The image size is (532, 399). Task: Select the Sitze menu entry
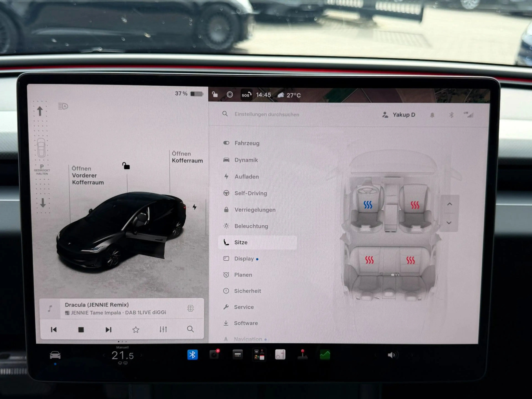pos(257,242)
